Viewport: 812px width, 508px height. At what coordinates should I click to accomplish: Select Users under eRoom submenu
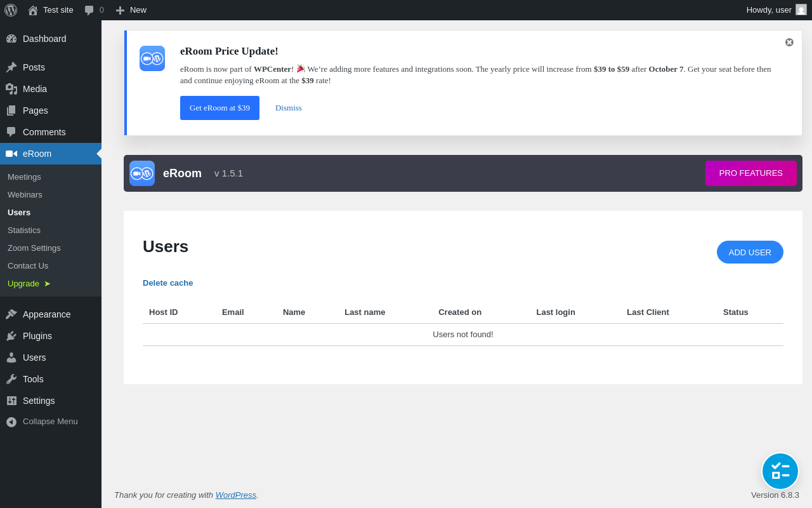click(x=19, y=213)
